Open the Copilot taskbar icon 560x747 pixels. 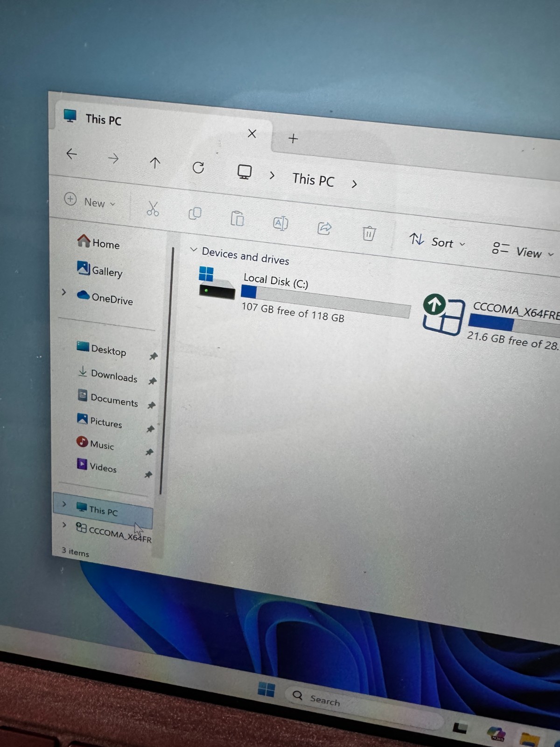point(496,733)
